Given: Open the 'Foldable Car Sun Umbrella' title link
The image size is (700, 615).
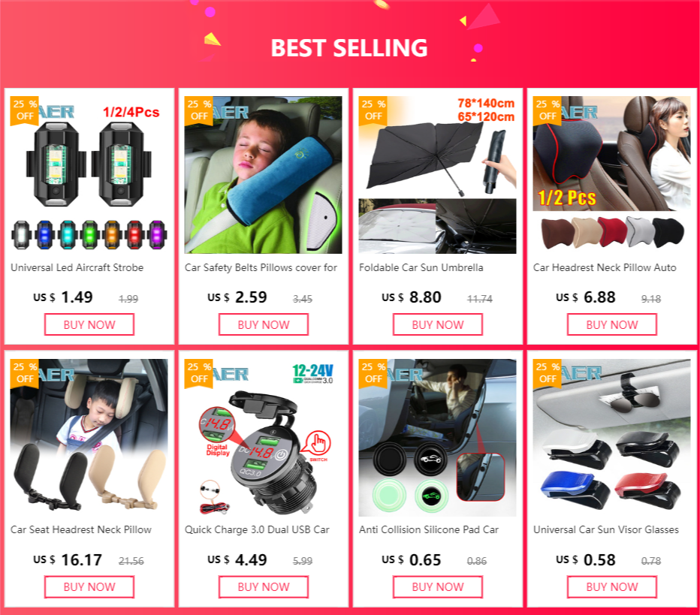Looking at the screenshot, I should tap(421, 268).
